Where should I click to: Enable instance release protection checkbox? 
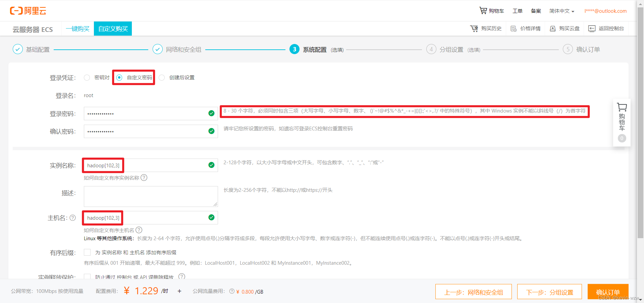87,276
